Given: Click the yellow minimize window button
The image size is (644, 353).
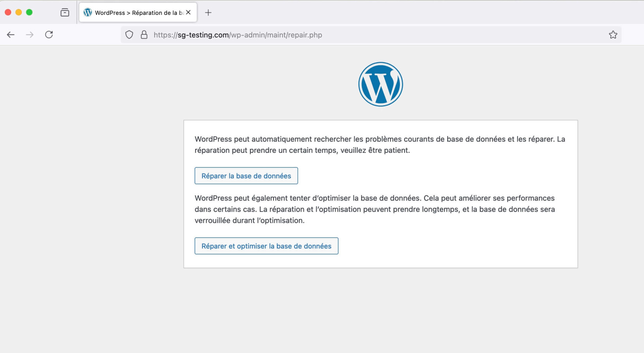Looking at the screenshot, I should point(18,13).
